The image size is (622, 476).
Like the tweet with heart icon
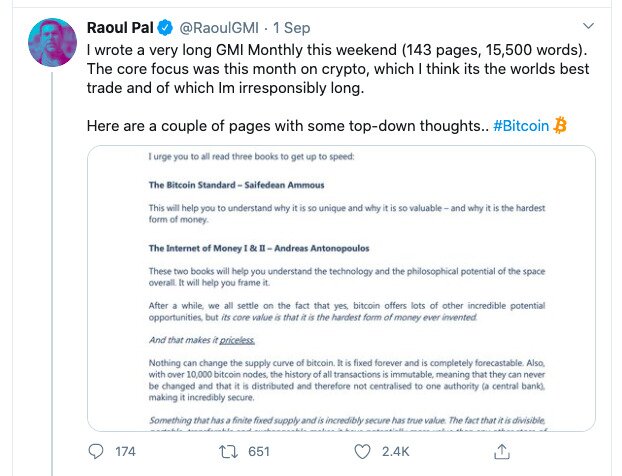tap(362, 451)
